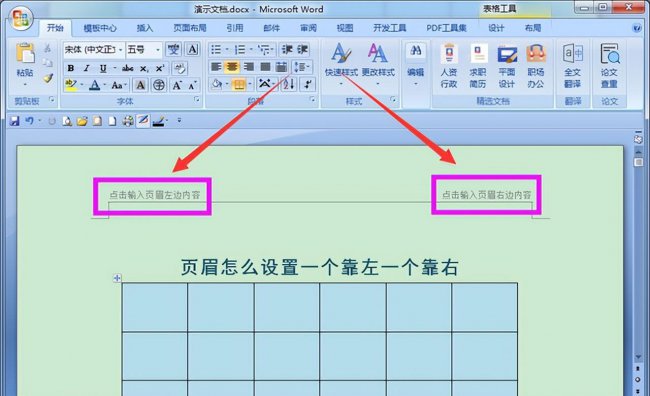Click the Paste (粘贴) clipboard icon
The height and width of the screenshot is (396, 650).
tap(25, 54)
